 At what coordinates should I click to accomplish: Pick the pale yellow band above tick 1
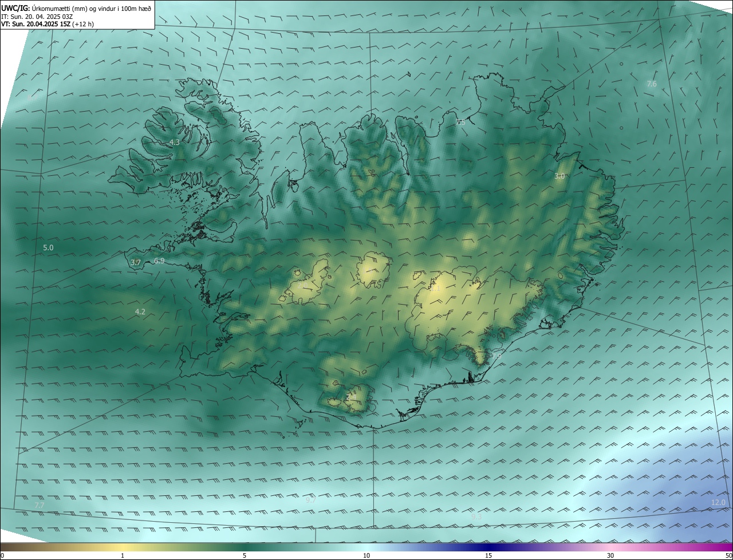(x=123, y=547)
